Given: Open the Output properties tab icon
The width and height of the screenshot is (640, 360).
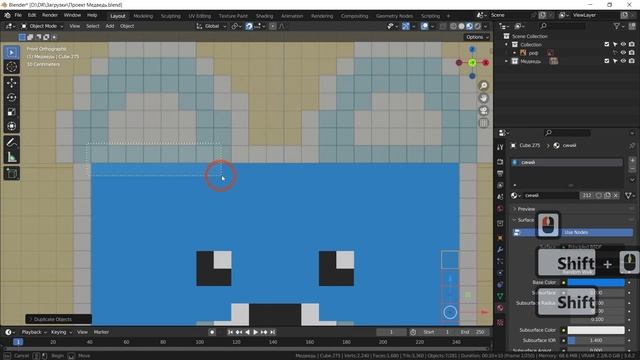Looking at the screenshot, I should point(500,173).
